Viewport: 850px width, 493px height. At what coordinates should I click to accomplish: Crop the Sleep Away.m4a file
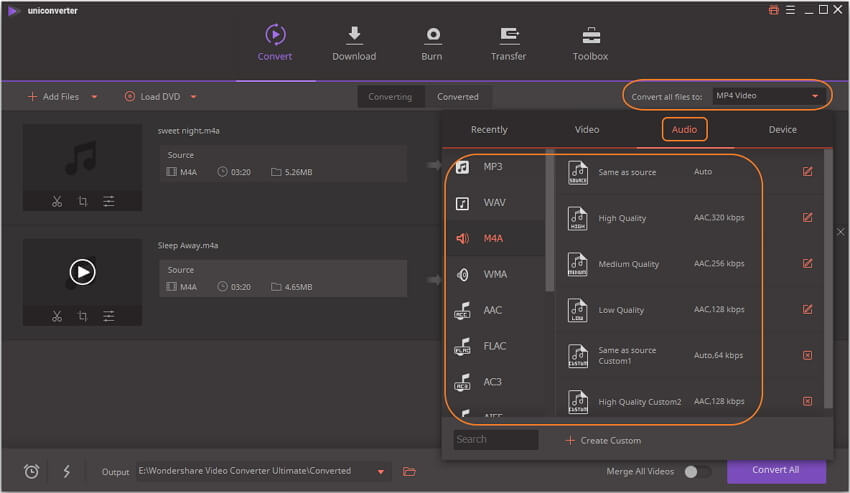(x=82, y=316)
